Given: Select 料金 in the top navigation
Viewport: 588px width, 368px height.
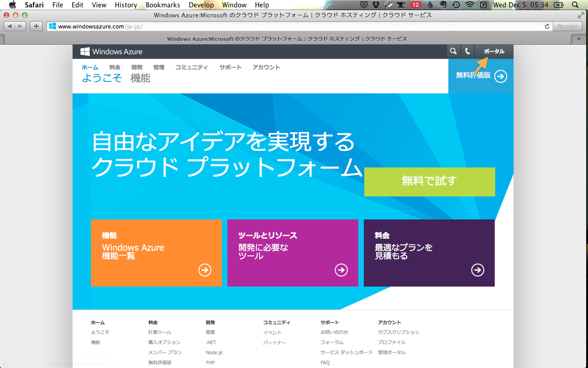Looking at the screenshot, I should (115, 67).
